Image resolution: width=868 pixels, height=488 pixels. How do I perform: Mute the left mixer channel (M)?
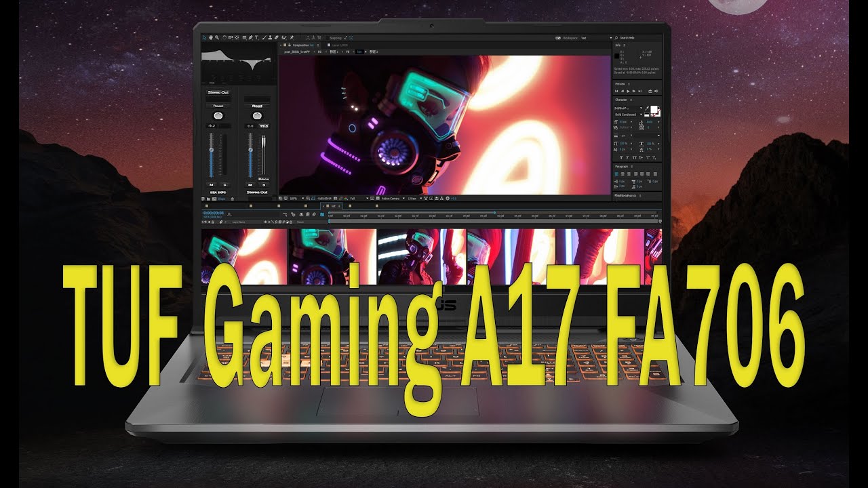[x=211, y=184]
